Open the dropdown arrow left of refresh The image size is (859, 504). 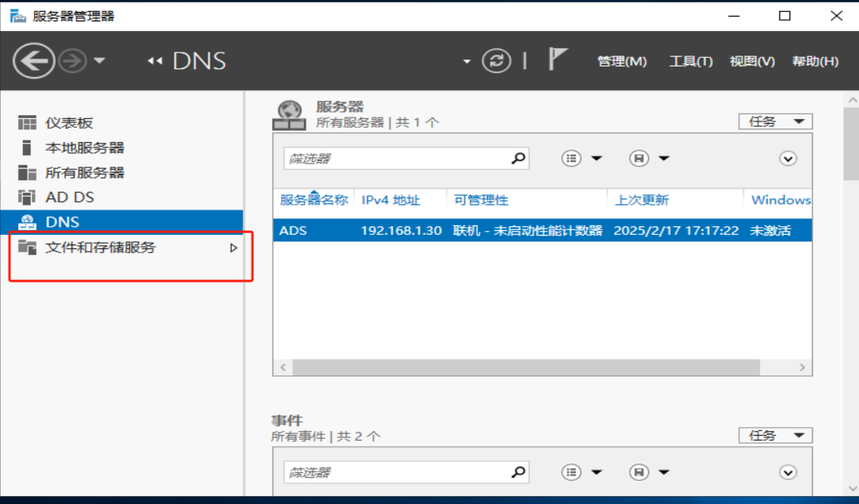pyautogui.click(x=467, y=61)
